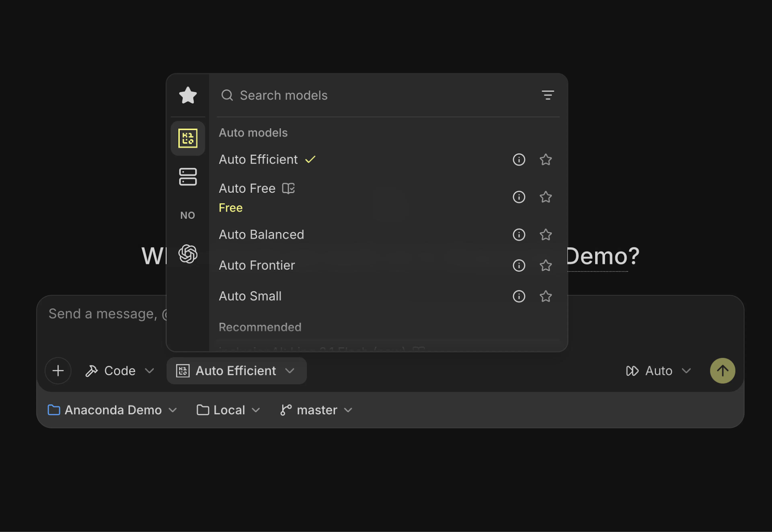Show info for Auto Frontier
The image size is (772, 532).
(519, 265)
